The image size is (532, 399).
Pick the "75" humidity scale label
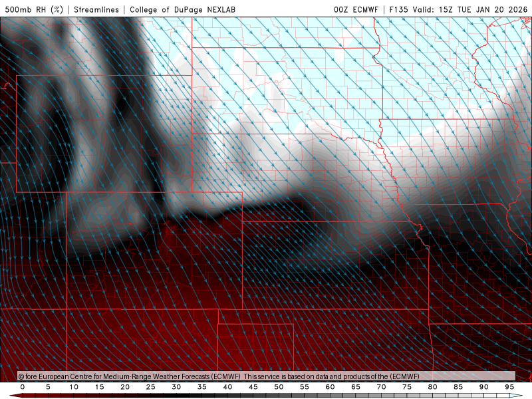[x=407, y=387]
